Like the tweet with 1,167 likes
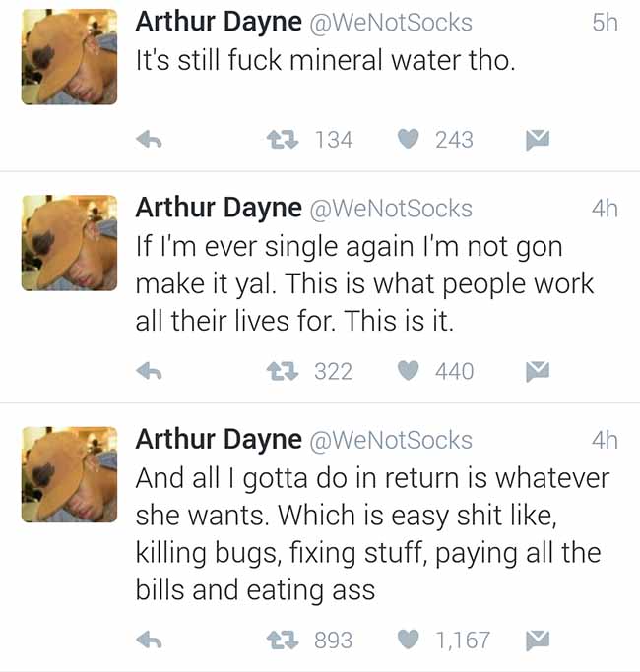Image resolution: width=640 pixels, height=672 pixels. [x=408, y=640]
